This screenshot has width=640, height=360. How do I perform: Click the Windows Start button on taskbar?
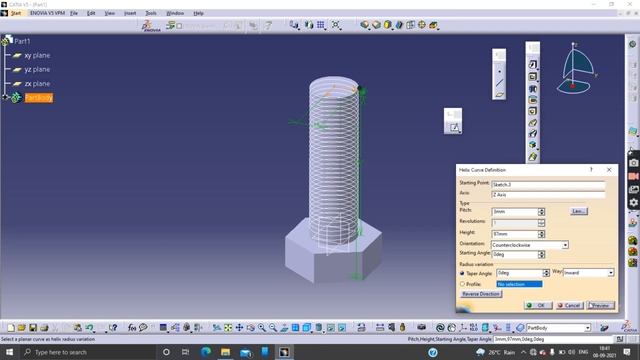pos(9,352)
